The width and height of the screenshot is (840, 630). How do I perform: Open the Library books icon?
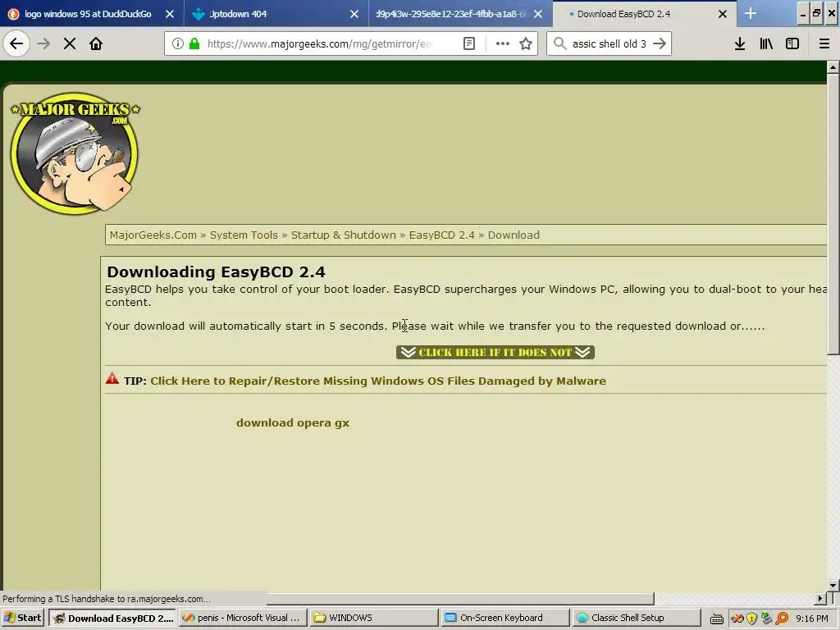[766, 43]
